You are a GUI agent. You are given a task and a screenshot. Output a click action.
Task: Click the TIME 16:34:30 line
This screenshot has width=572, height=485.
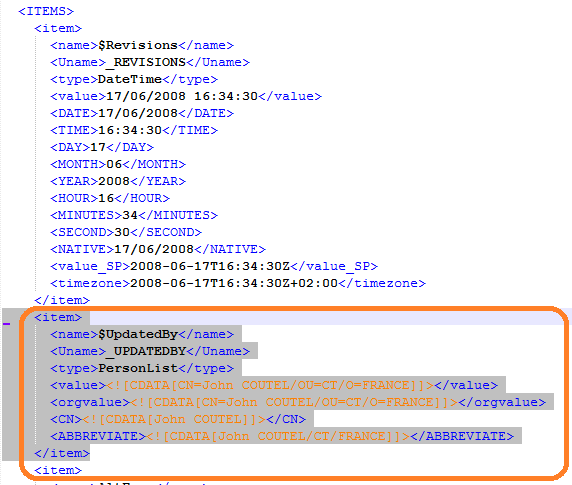tap(134, 130)
